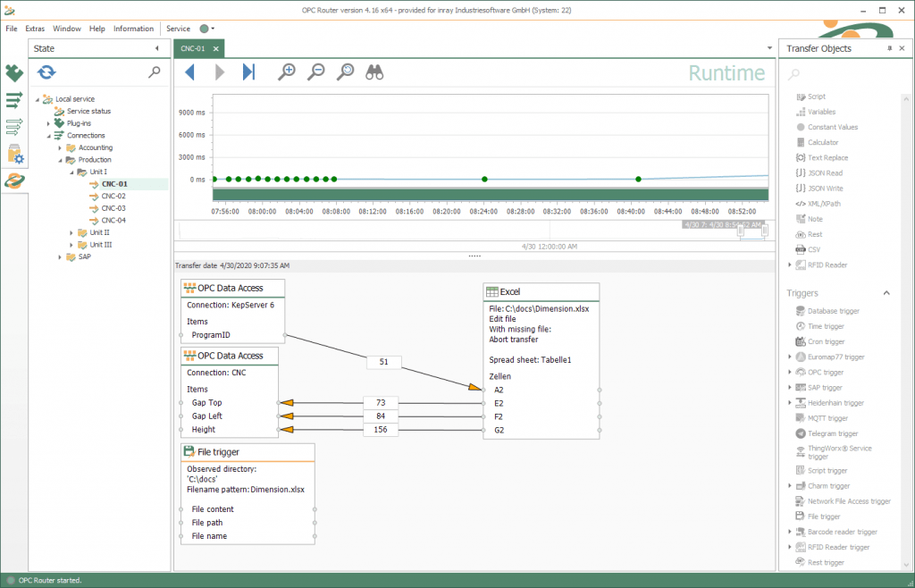Expand the SAP folder node
Viewport: 915px width, 588px height.
coord(60,256)
